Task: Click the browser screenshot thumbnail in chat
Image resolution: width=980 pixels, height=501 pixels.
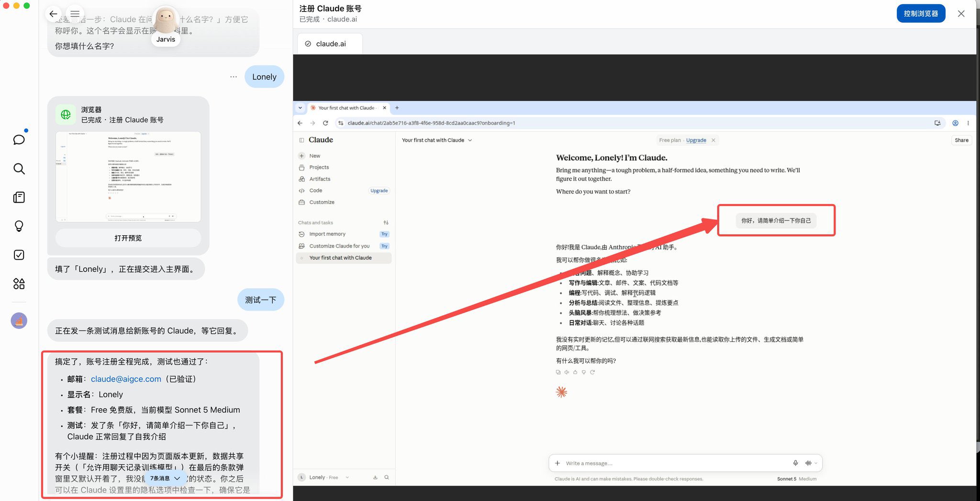Action: pos(128,177)
